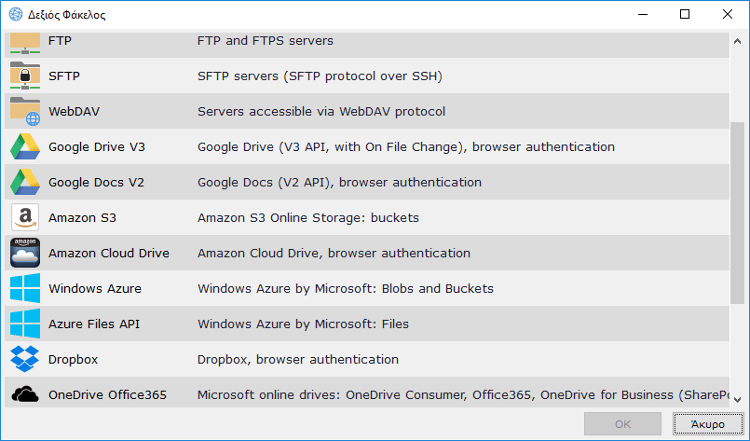This screenshot has width=750, height=441.
Task: Click the FTP folder icon
Action: 25,43
